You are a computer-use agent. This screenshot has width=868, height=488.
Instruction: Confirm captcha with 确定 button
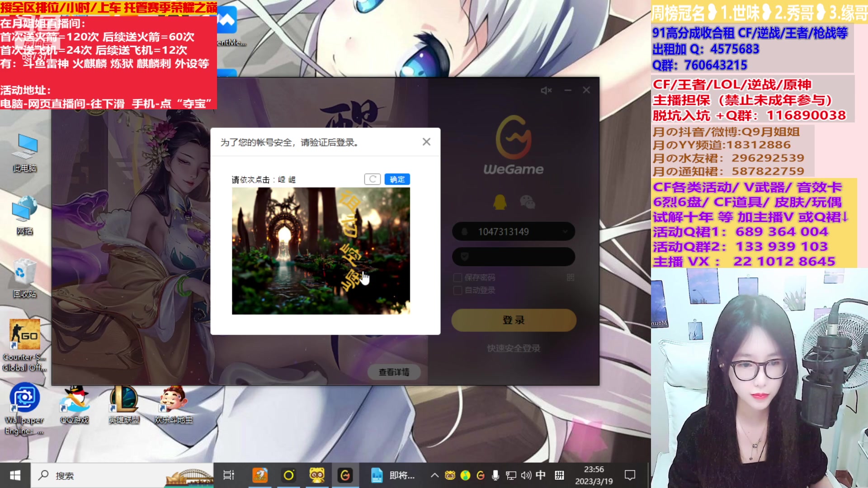coord(397,179)
